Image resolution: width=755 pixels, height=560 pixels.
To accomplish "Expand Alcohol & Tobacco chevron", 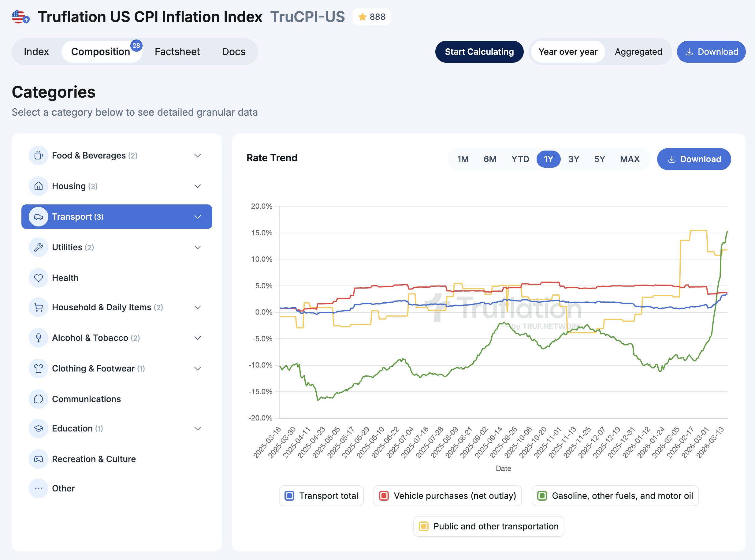I will tap(198, 338).
